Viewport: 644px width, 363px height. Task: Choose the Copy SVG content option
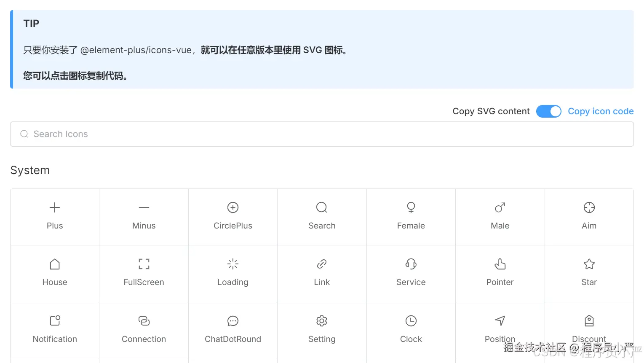pyautogui.click(x=491, y=111)
